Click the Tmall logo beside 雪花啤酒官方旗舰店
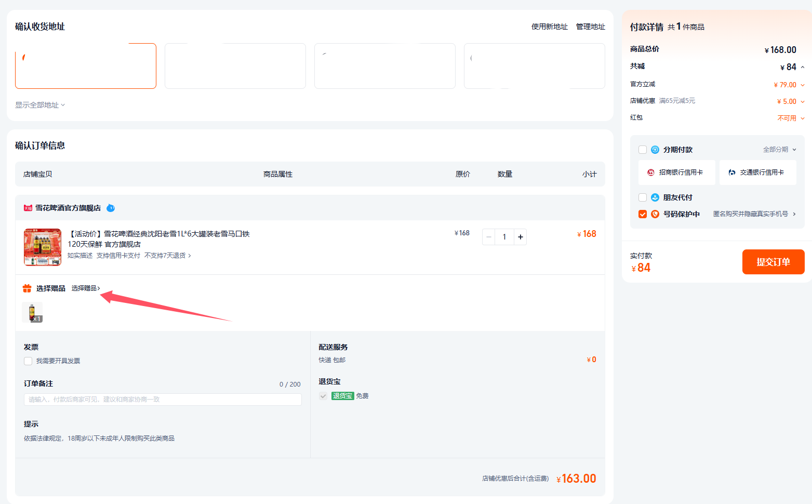The image size is (812, 504). coord(28,208)
